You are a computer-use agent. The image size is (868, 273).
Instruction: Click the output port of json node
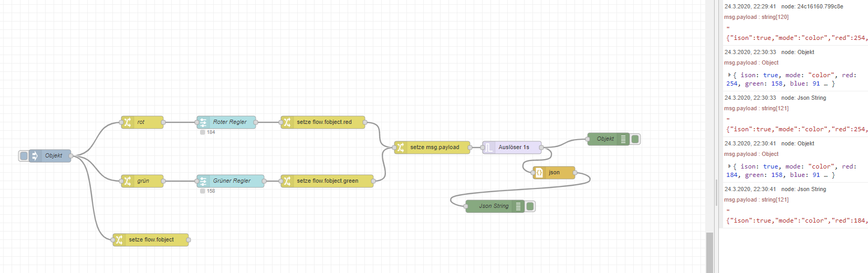pyautogui.click(x=575, y=173)
